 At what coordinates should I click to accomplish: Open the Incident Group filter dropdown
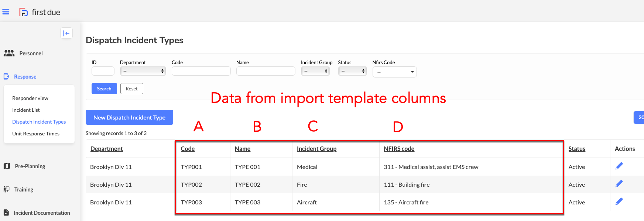coord(315,71)
